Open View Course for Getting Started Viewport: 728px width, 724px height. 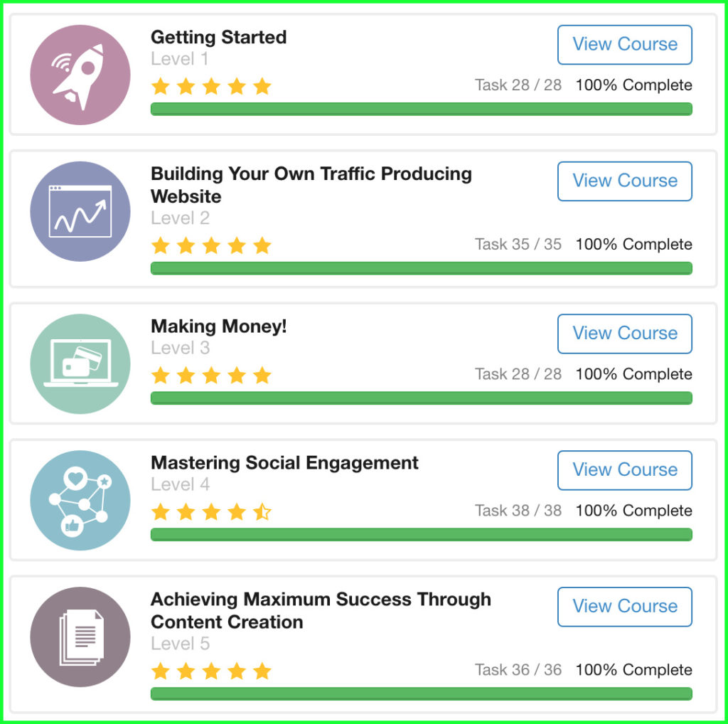(624, 44)
